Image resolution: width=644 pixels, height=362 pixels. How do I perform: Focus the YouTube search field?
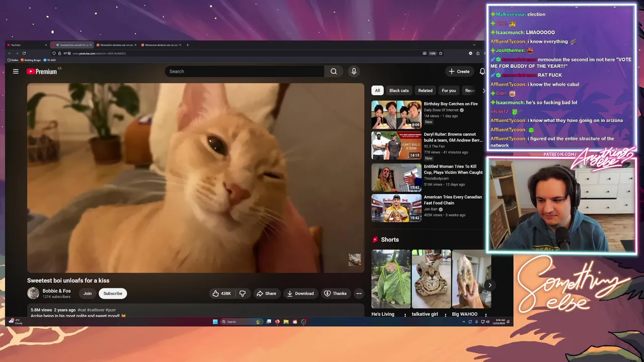tap(245, 71)
